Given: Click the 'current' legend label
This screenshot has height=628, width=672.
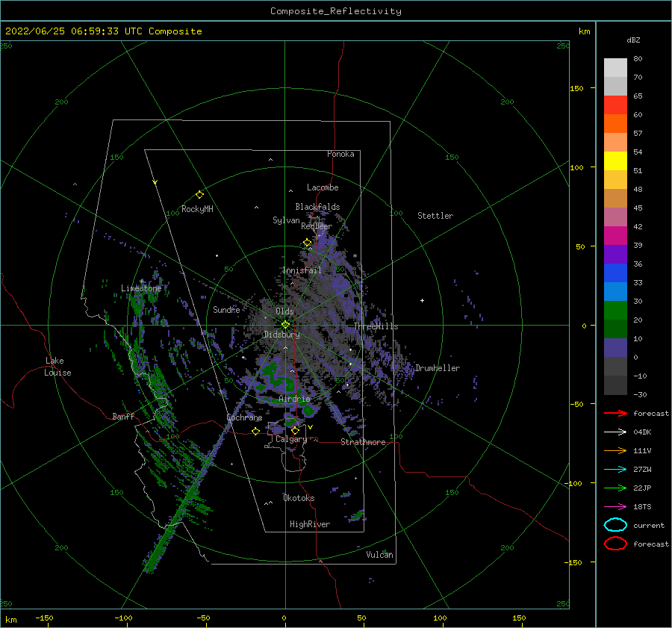Looking at the screenshot, I should (649, 526).
